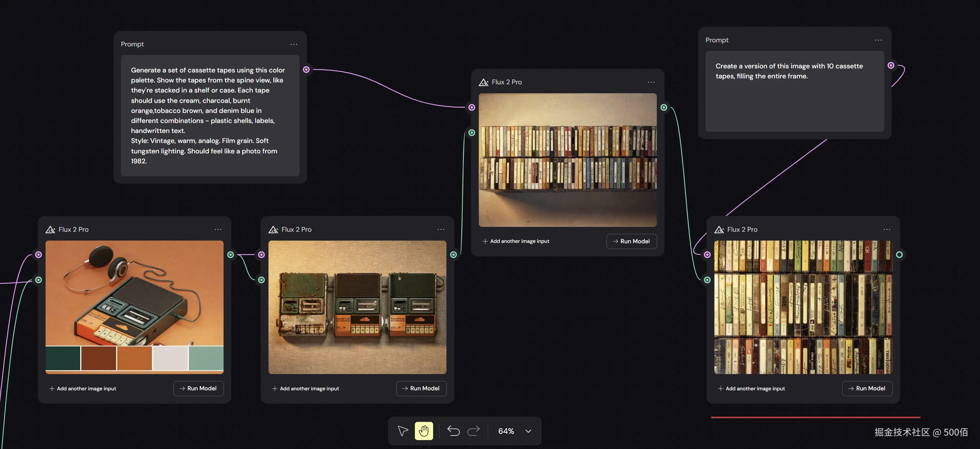Activate the hand pan tool
Image resolution: width=980 pixels, height=449 pixels.
(424, 431)
